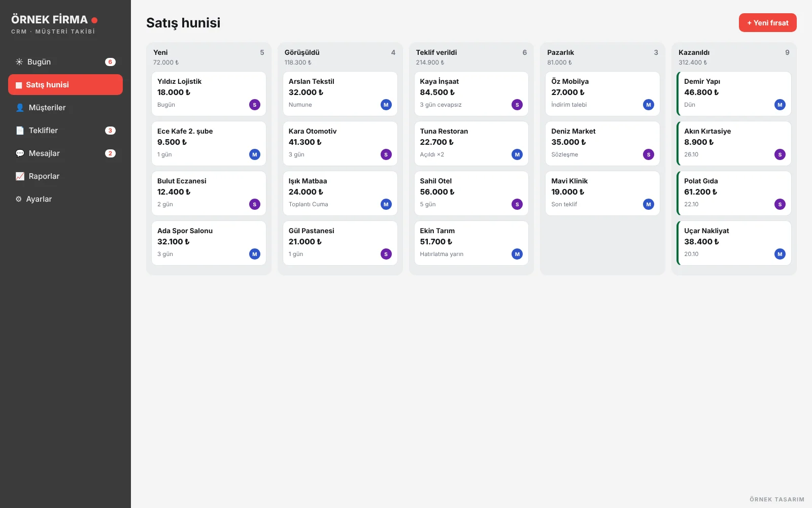Click the Teklifler badge showing 3
Viewport: 812px width, 508px height.
click(110, 131)
